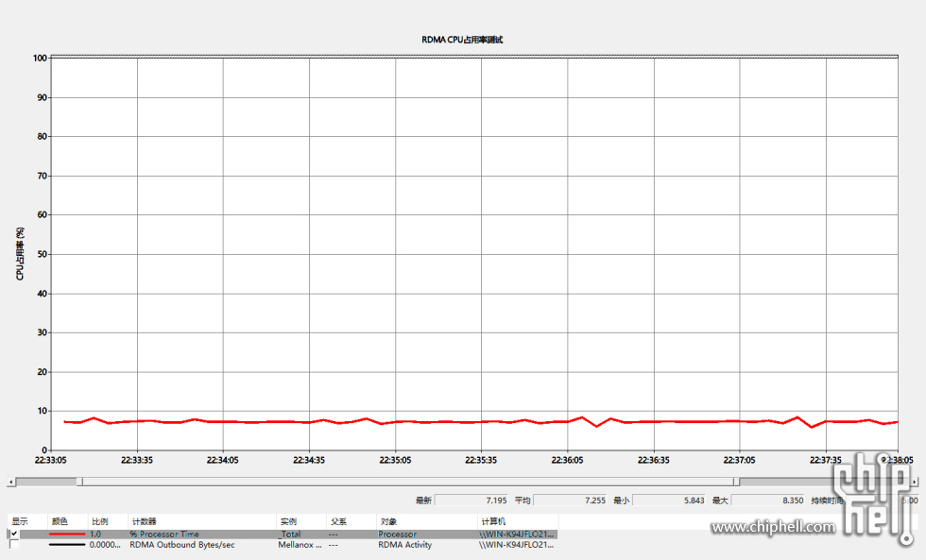This screenshot has width=926, height=560.
Task: Click the left handle of the time range slider
Action: point(79,482)
